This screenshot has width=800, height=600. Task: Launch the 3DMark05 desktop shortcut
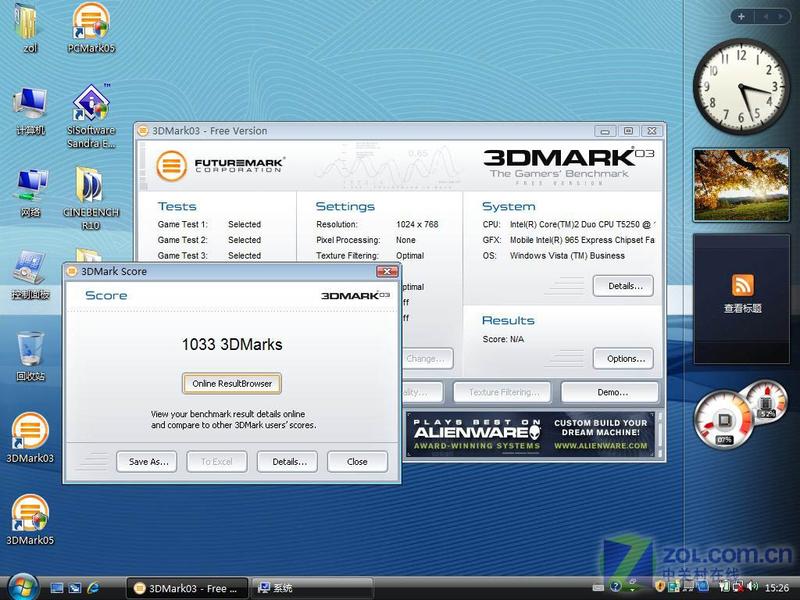[x=30, y=519]
